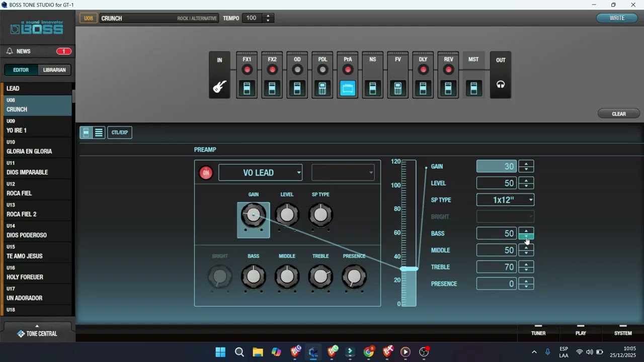Click the CRUNCH patch name field
Image resolution: width=644 pixels, height=362 pixels.
pyautogui.click(x=159, y=18)
